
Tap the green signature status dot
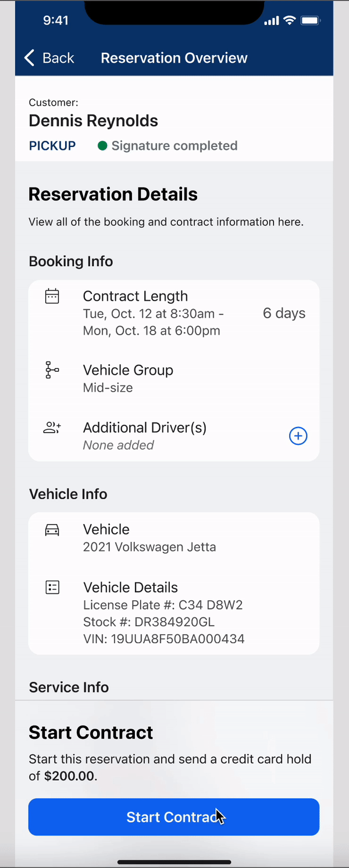pyautogui.click(x=102, y=146)
